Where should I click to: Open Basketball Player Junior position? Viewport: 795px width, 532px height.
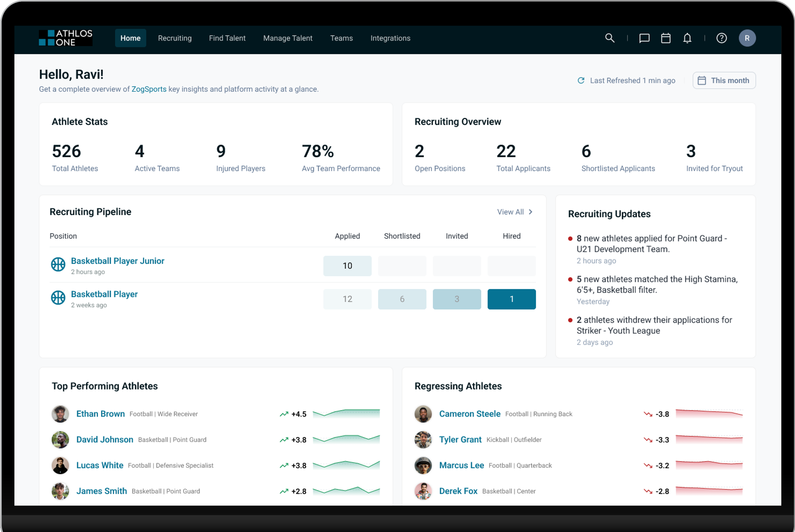pos(118,261)
